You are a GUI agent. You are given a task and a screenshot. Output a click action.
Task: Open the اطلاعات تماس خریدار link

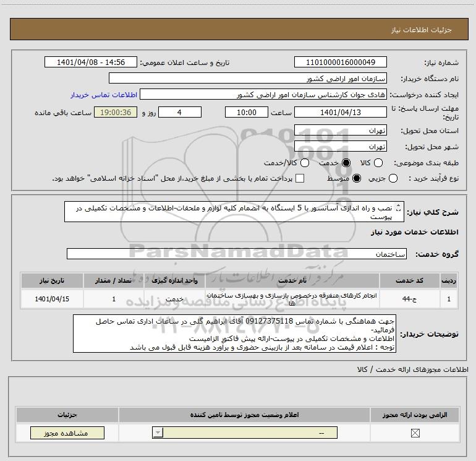coord(104,95)
